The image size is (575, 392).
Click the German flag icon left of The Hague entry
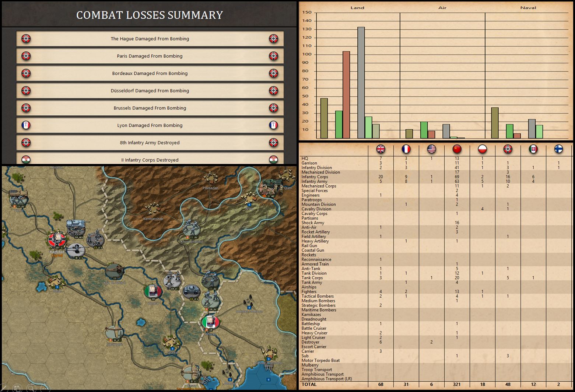(x=26, y=39)
